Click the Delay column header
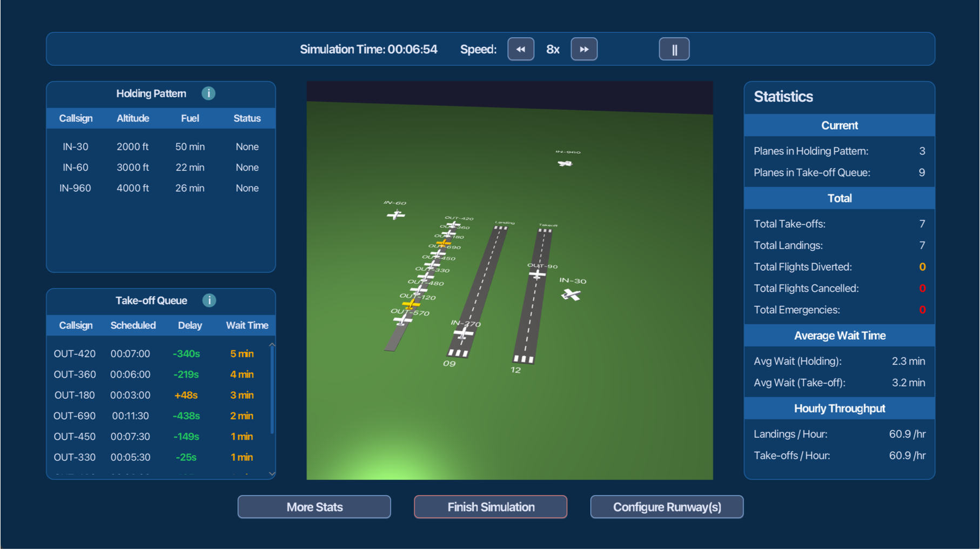Viewport: 980px width, 550px height. pyautogui.click(x=190, y=325)
